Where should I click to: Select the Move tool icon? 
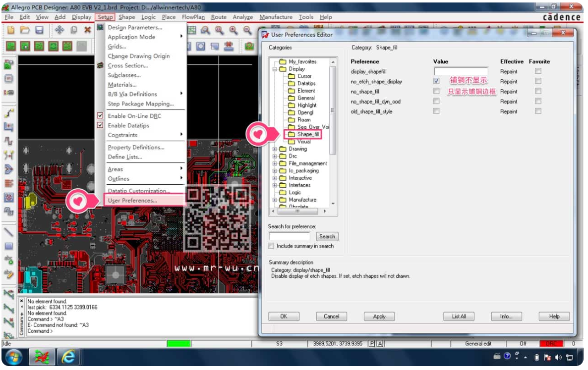click(x=59, y=30)
